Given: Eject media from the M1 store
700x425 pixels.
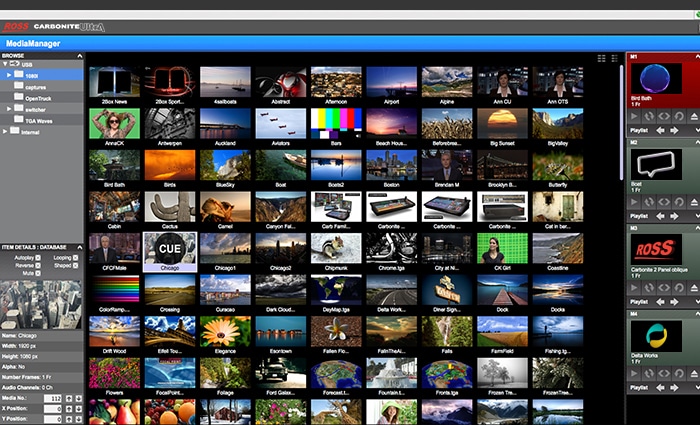Looking at the screenshot, I should coord(694,117).
